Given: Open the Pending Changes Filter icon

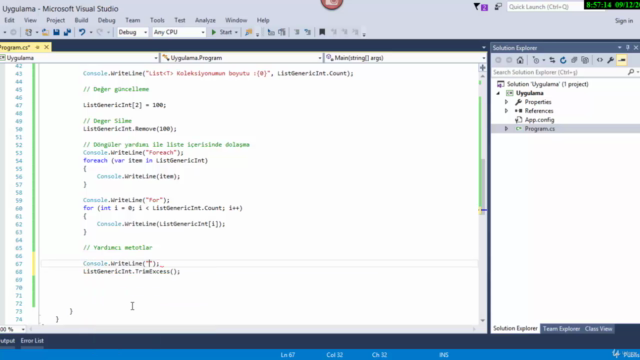Looking at the screenshot, I should [536, 60].
